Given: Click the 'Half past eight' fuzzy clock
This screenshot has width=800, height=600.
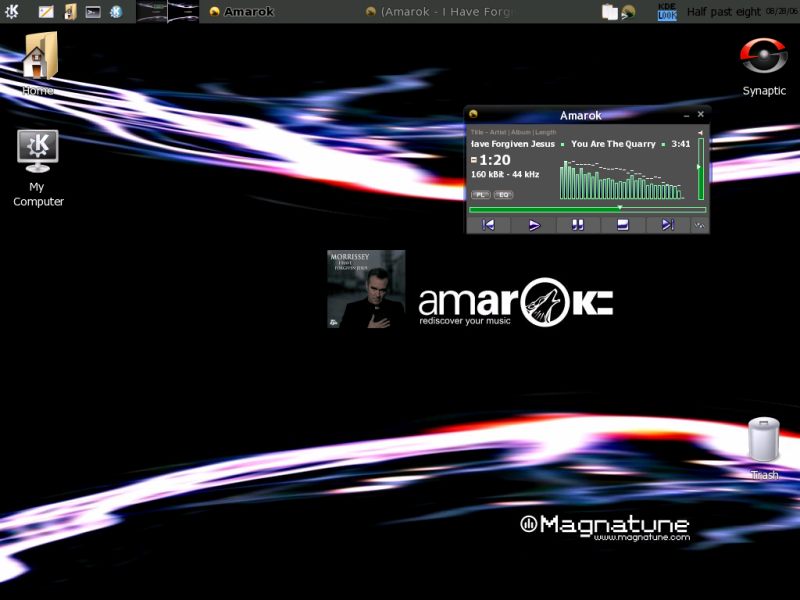Looking at the screenshot, I should pyautogui.click(x=723, y=12).
